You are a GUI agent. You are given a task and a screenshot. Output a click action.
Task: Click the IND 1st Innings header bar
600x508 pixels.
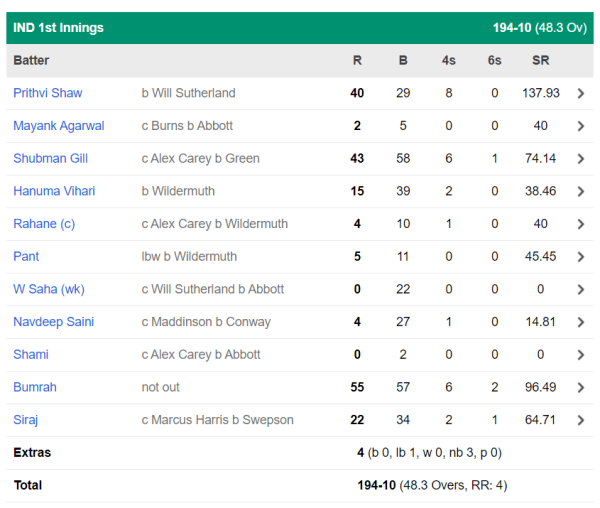click(x=300, y=28)
